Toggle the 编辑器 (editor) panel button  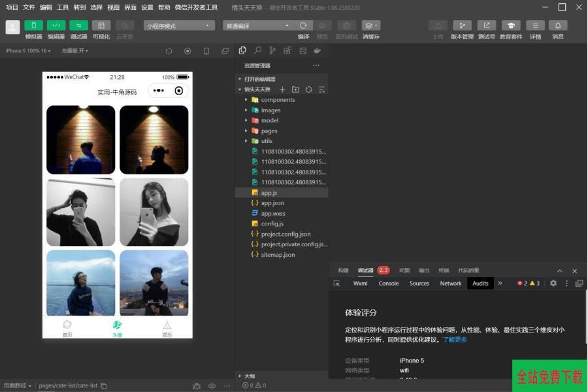coord(56,25)
